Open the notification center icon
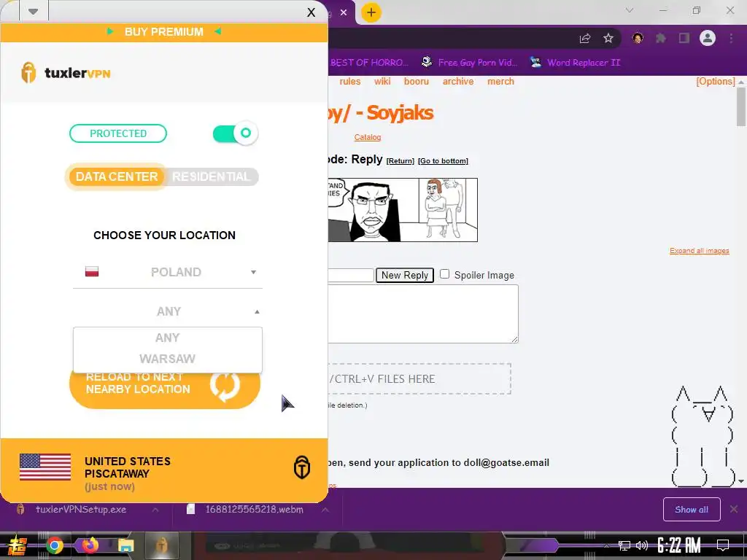 coord(723,545)
